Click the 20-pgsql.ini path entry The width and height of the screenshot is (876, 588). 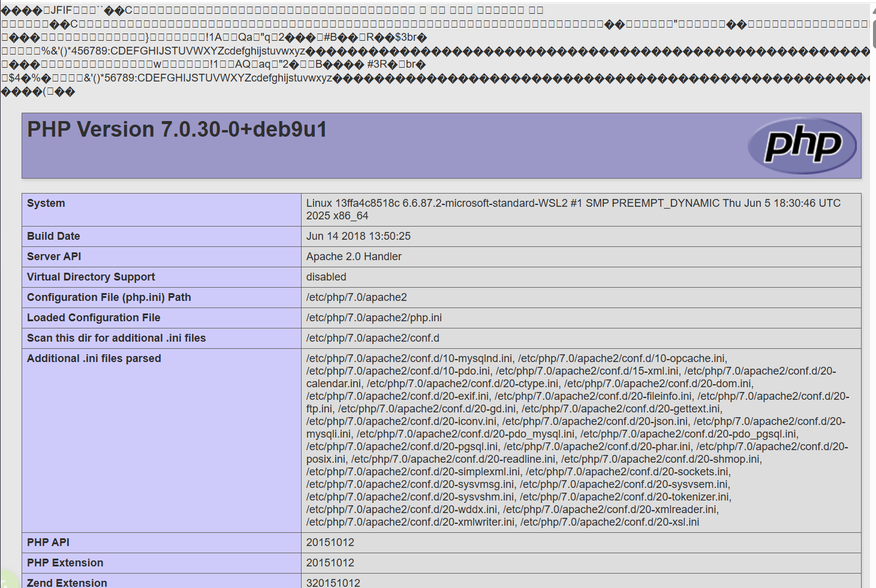click(401, 447)
